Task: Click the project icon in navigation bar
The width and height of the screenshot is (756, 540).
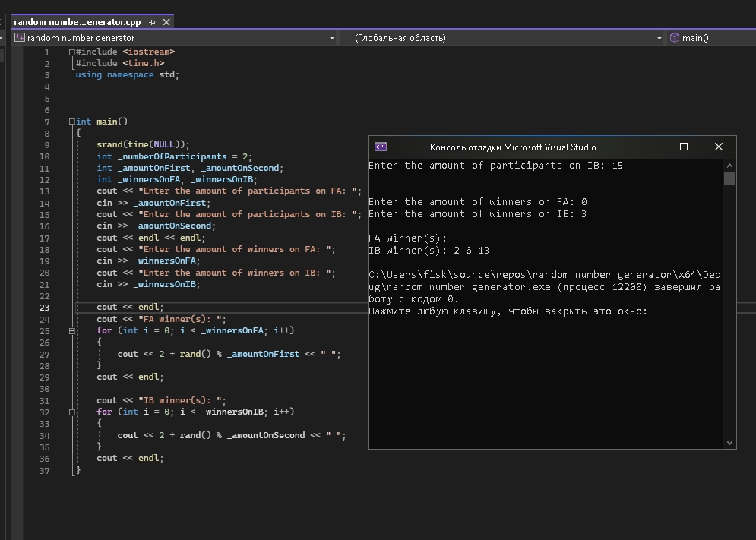Action: coord(20,37)
